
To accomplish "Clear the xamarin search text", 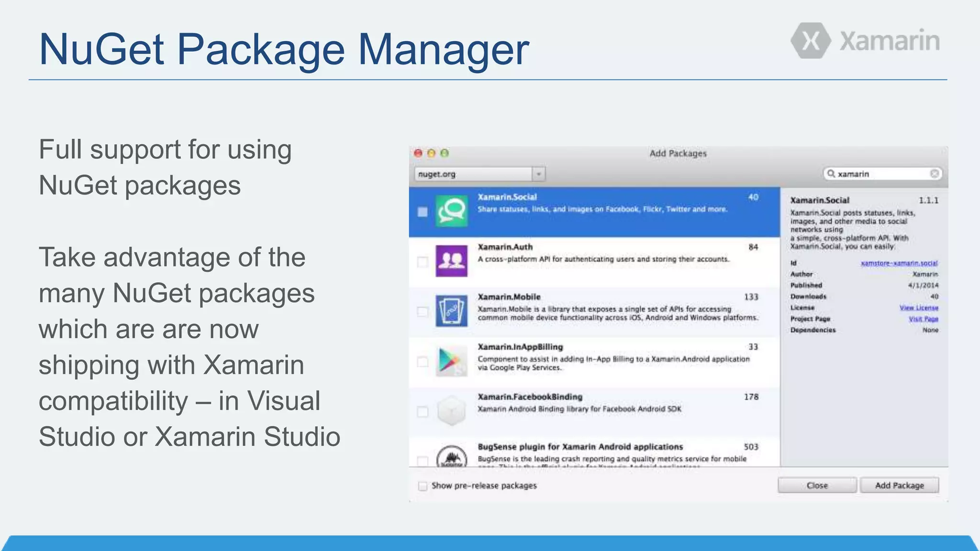I will coord(934,174).
